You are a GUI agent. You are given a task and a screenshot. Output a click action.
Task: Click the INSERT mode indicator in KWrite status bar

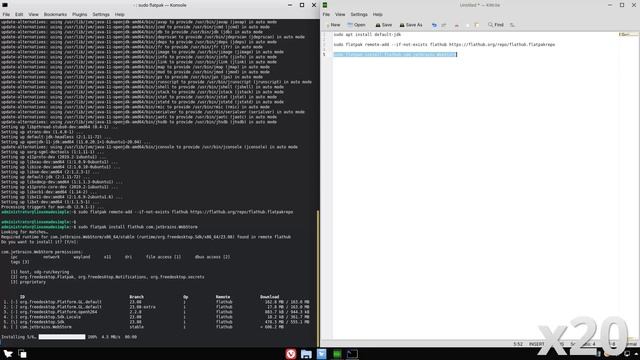pos(536,344)
